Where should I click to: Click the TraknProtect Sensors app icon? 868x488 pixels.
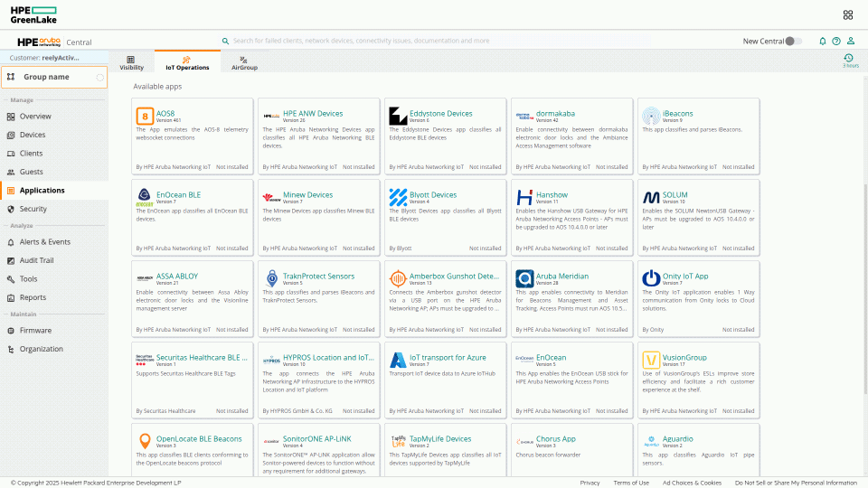pos(271,278)
